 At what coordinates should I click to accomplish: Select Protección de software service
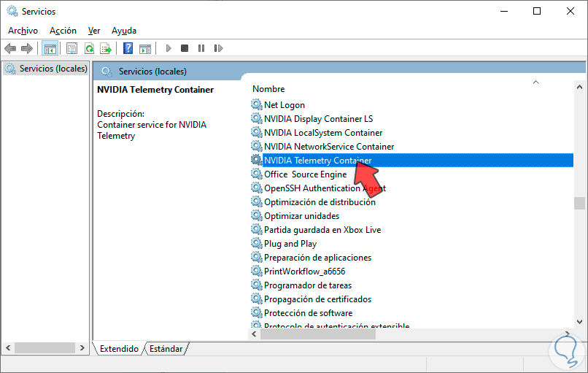point(309,313)
